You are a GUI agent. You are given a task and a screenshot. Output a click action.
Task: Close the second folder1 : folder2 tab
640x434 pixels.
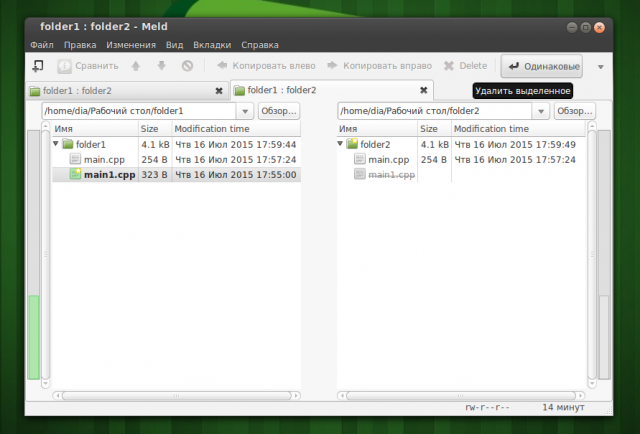424,90
